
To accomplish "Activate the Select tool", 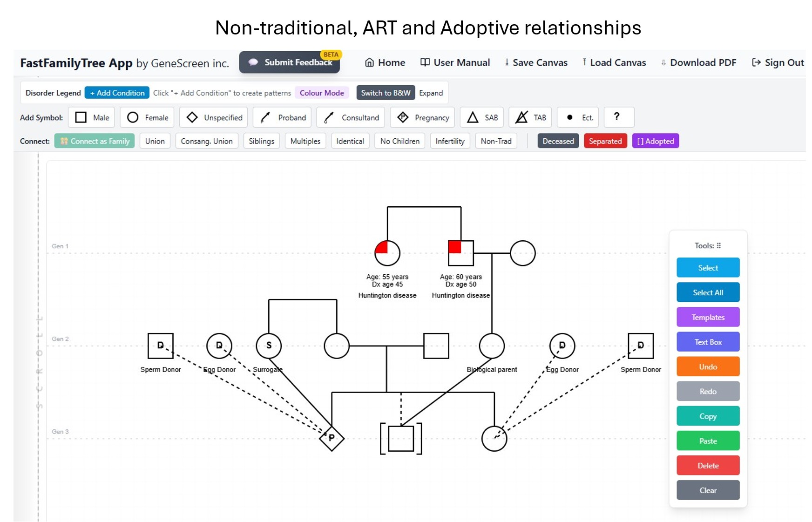I will pos(708,268).
